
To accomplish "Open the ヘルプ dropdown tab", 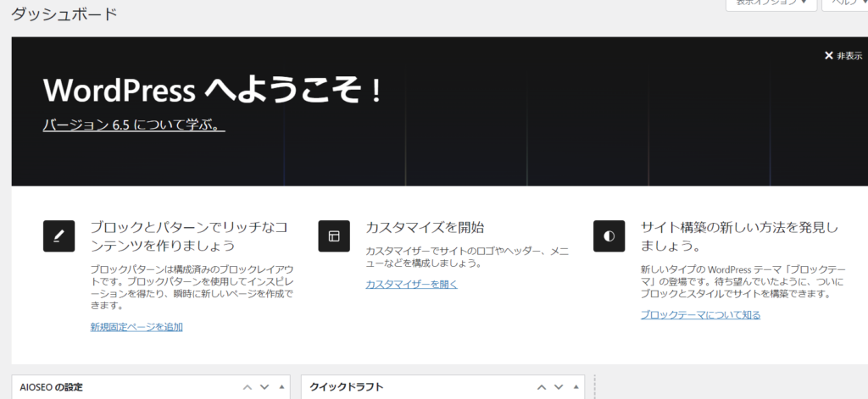I will pos(845,3).
